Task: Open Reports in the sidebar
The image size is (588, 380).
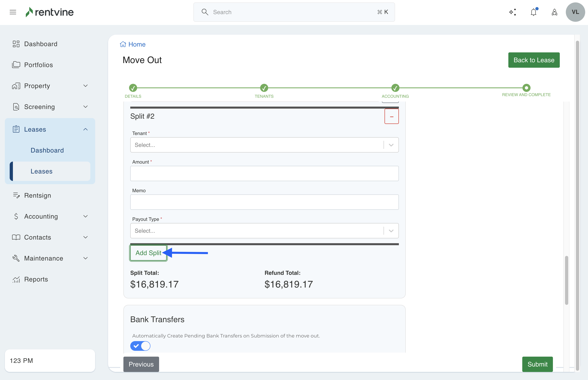Action: click(36, 279)
